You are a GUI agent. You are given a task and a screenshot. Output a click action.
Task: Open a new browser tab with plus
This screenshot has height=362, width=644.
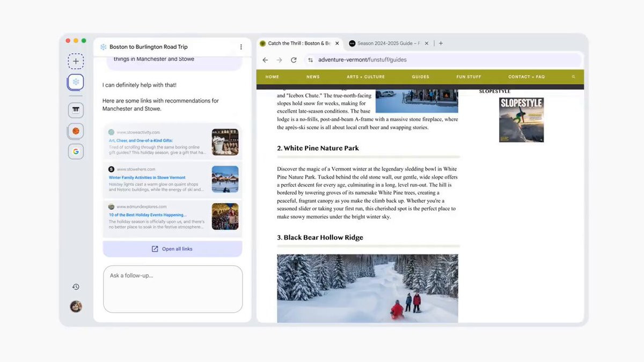coord(441,43)
